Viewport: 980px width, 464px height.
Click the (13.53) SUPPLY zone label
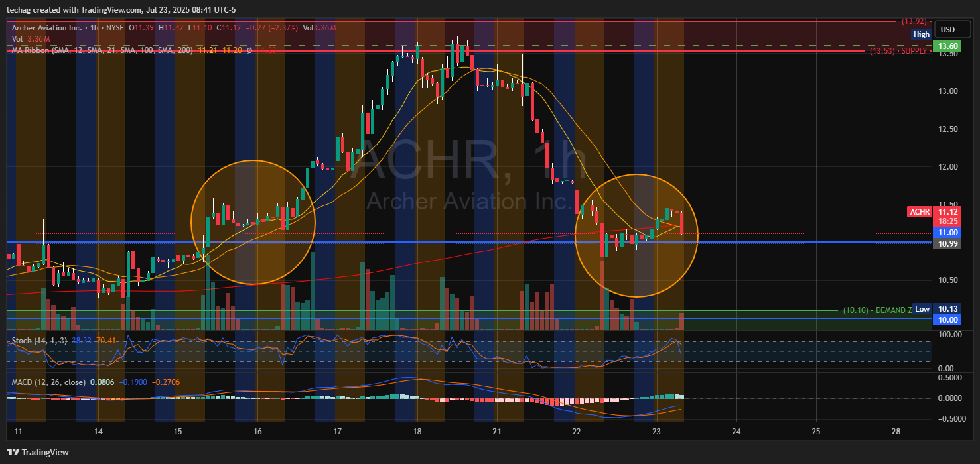[900, 51]
